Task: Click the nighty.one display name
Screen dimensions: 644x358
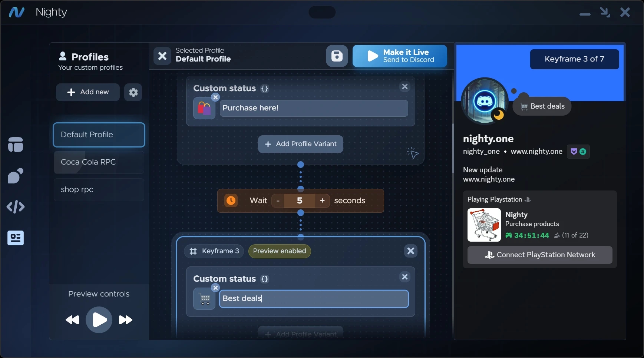Action: pyautogui.click(x=488, y=139)
